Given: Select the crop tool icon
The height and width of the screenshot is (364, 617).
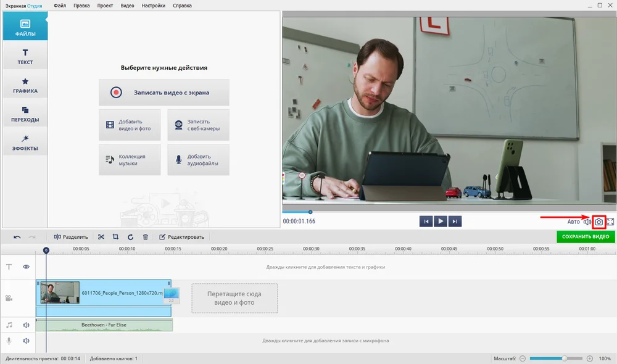Looking at the screenshot, I should click(115, 236).
